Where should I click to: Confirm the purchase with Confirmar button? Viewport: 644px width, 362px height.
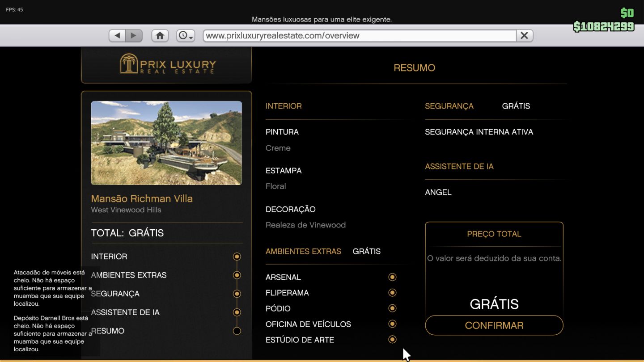pyautogui.click(x=494, y=325)
